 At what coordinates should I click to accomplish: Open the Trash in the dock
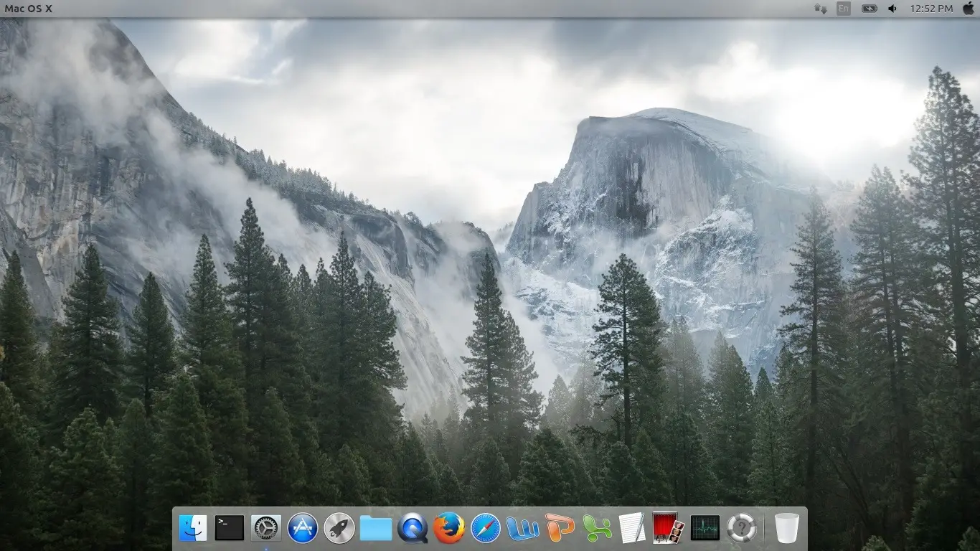(x=787, y=528)
